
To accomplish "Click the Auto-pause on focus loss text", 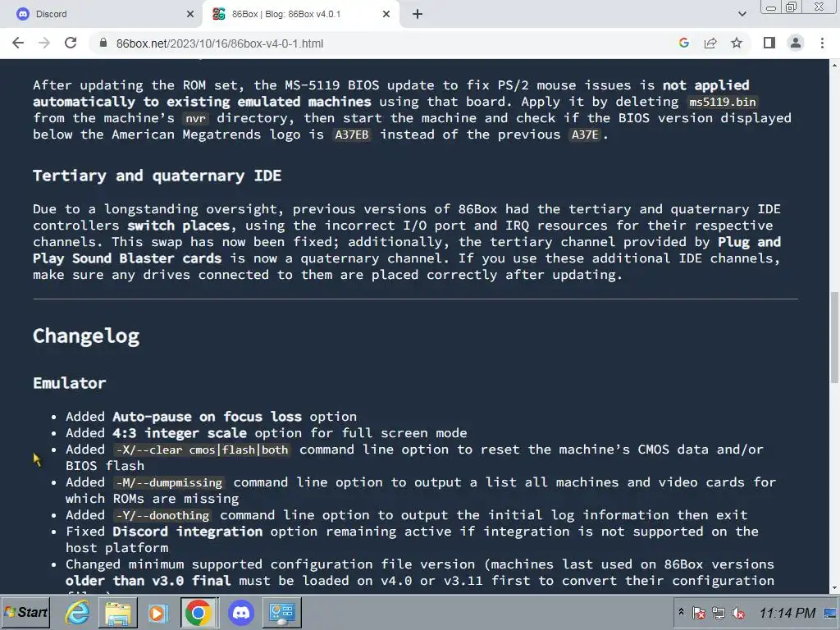I will [208, 416].
